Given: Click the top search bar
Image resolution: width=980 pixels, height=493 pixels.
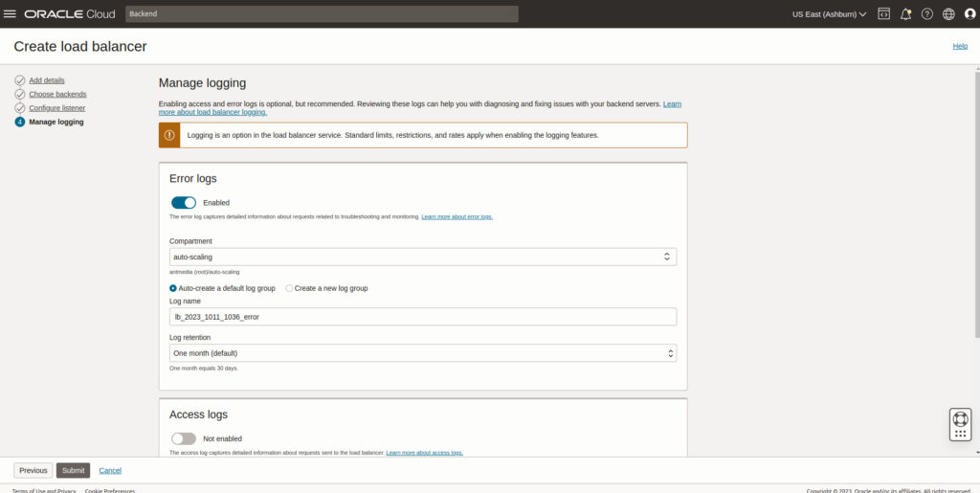Looking at the screenshot, I should [322, 13].
